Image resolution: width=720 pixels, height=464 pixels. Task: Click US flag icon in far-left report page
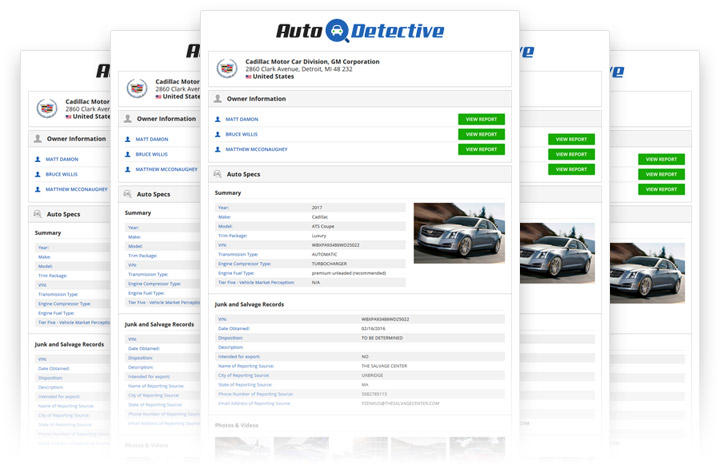pos(68,117)
